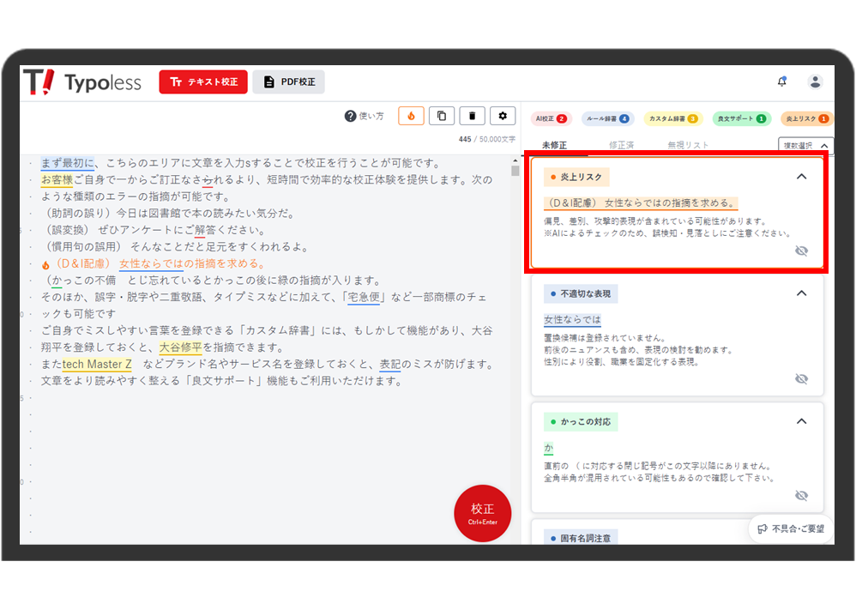Ignore the かっこの対応 card via eye icon
856x616 pixels.
click(x=801, y=496)
